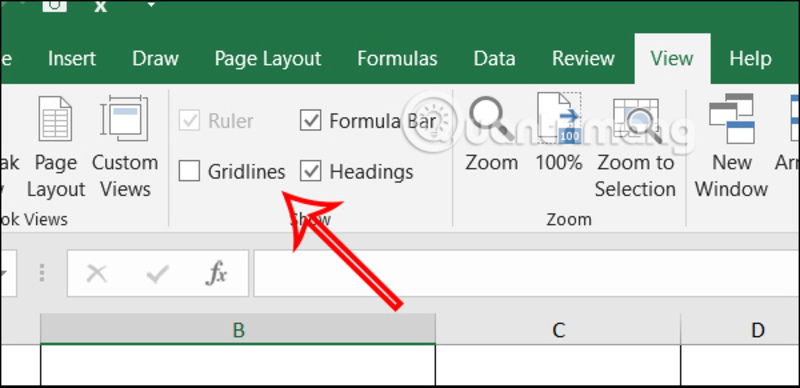Viewport: 800px width, 388px height.
Task: Switch to Page Layout workbook view
Action: (56, 147)
